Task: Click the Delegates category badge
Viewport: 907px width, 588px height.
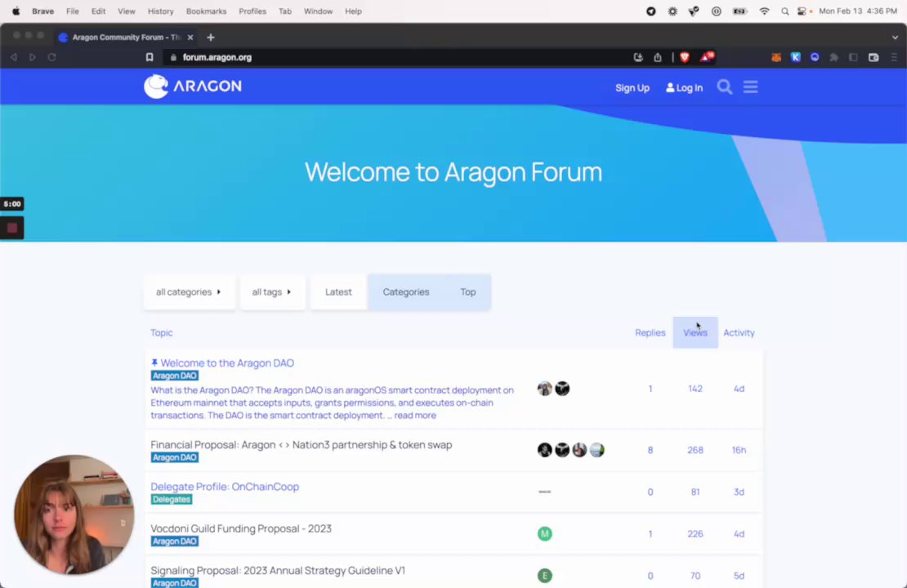Action: [172, 500]
